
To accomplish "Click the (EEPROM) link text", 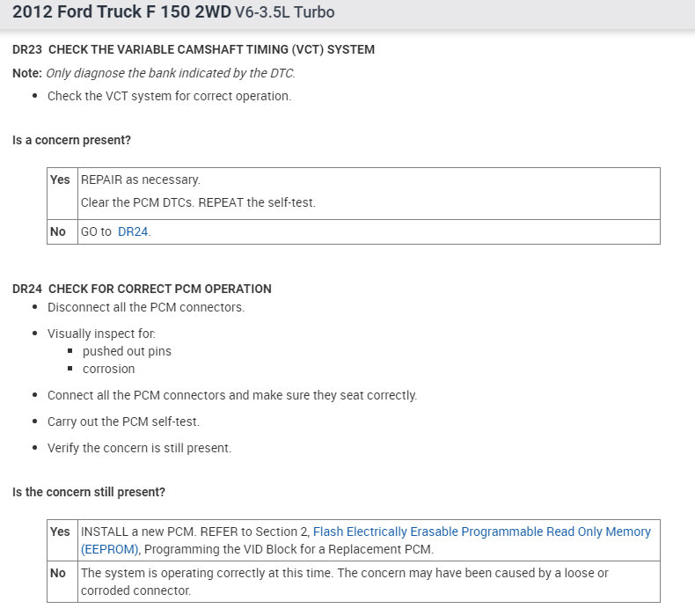I will point(110,549).
